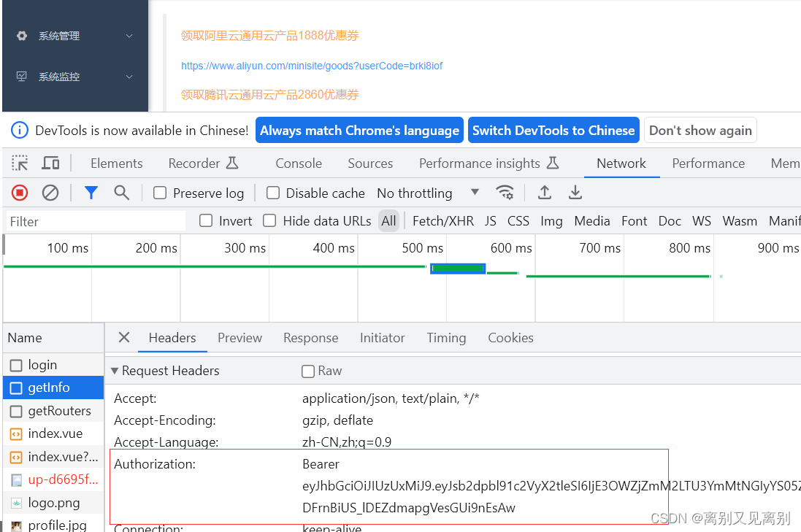The width and height of the screenshot is (801, 532).
Task: Filter requests by JS type
Action: tap(491, 221)
